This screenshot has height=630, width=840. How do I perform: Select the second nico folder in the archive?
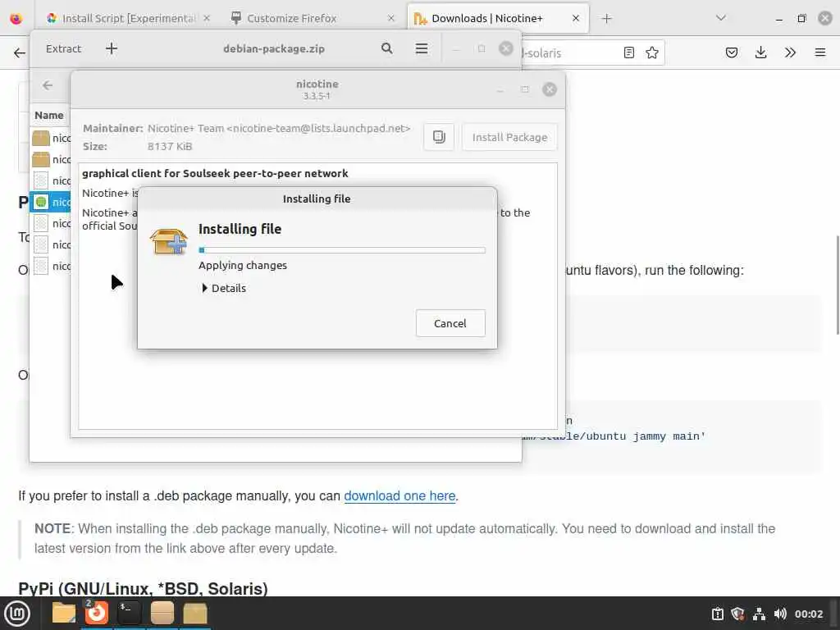51,160
